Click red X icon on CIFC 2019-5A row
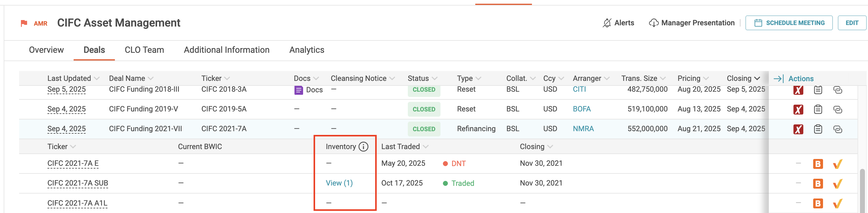 coord(798,110)
